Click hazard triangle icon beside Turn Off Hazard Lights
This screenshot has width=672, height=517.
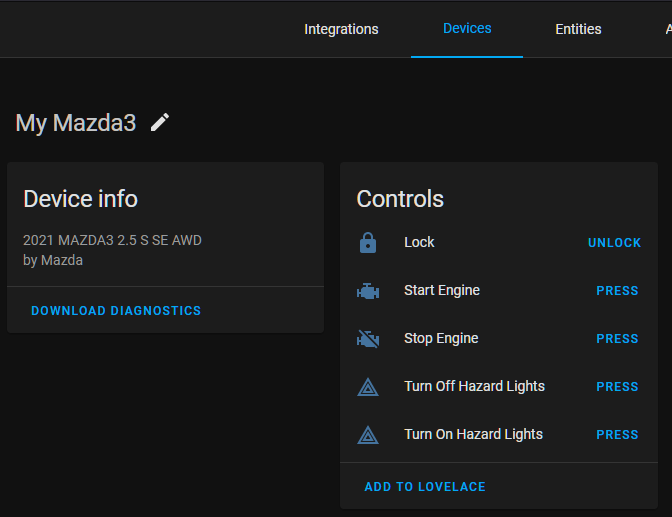click(368, 387)
